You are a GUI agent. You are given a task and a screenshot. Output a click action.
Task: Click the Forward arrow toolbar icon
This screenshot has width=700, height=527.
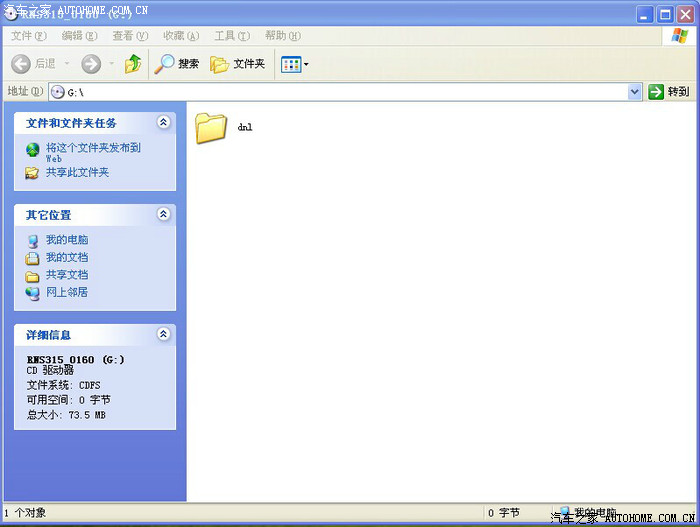(x=91, y=64)
